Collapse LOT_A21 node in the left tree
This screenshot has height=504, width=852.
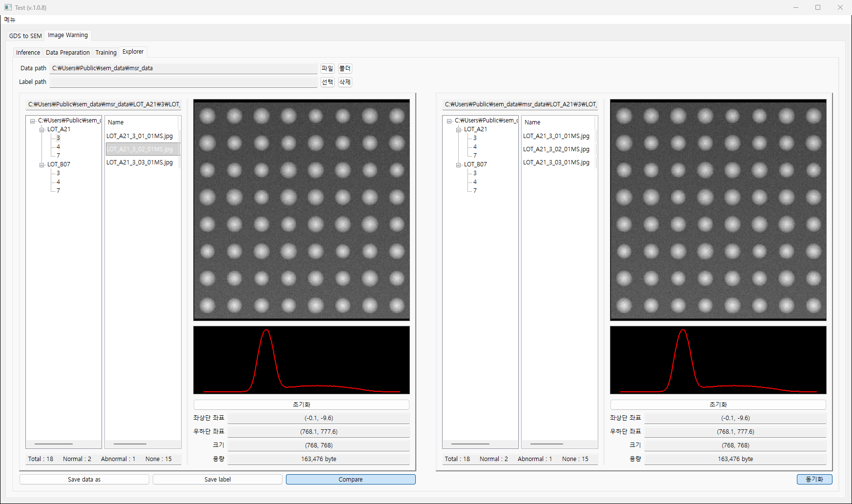pos(42,130)
